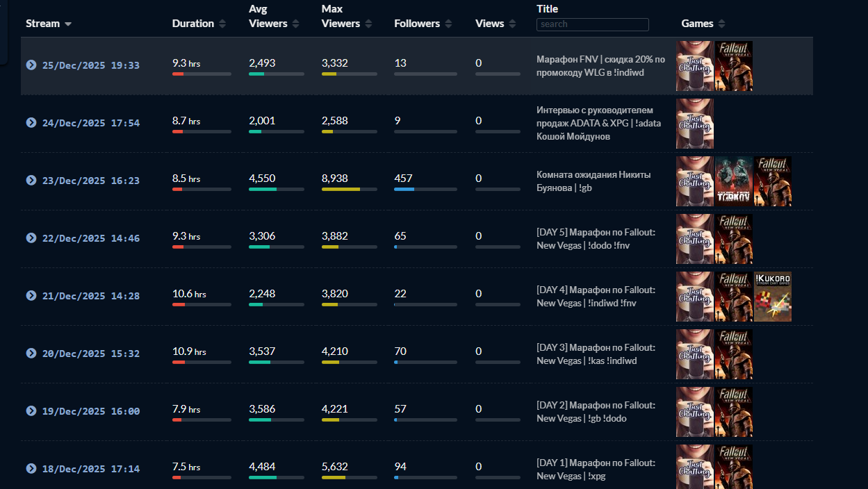
Task: Expand the 25/Dec/2025 19:33 stream row
Action: [31, 65]
